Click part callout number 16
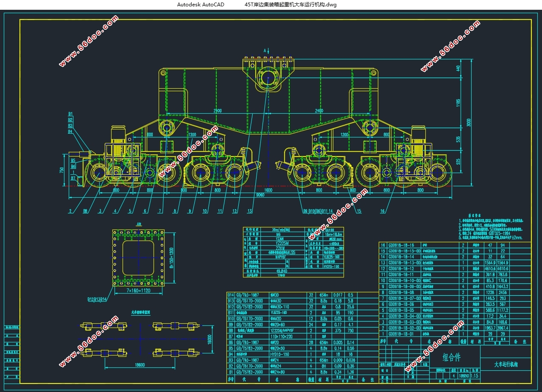 pyautogui.click(x=383, y=211)
